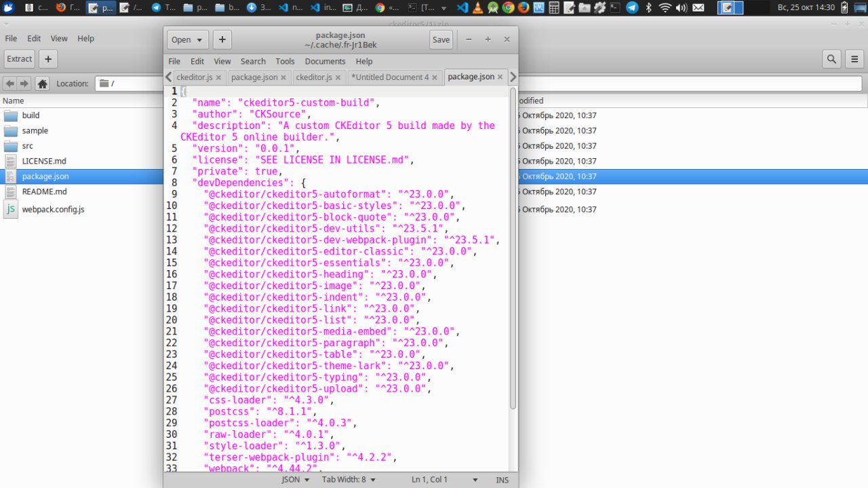Viewport: 868px width, 488px height.
Task: Close the Untitled Document 4 tab
Action: point(436,77)
